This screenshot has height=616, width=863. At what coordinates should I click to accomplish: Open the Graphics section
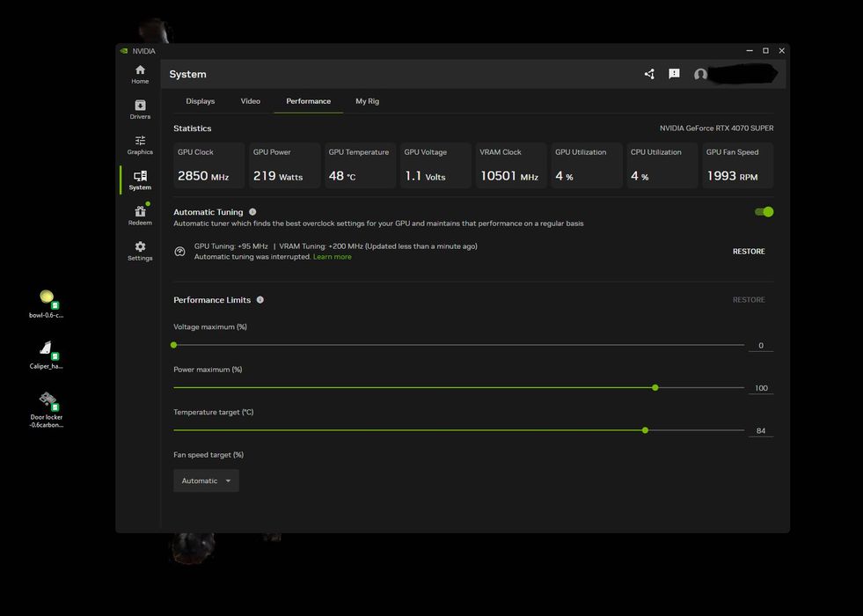140,145
